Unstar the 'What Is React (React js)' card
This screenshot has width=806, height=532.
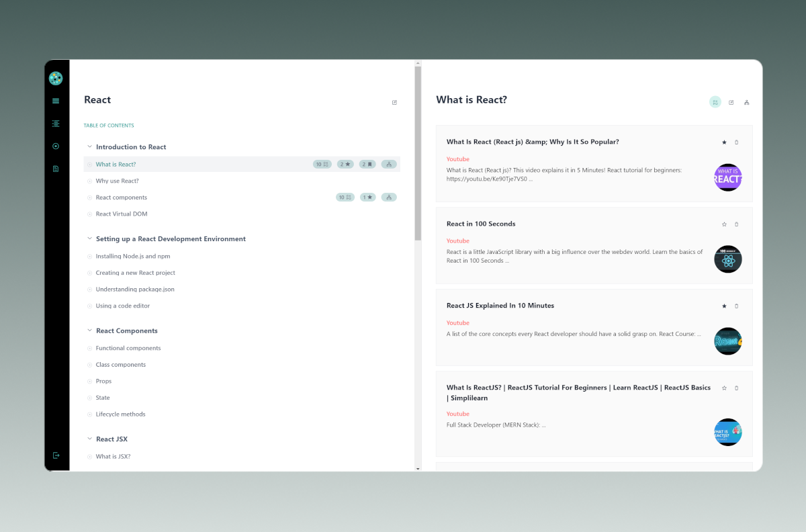pos(724,142)
